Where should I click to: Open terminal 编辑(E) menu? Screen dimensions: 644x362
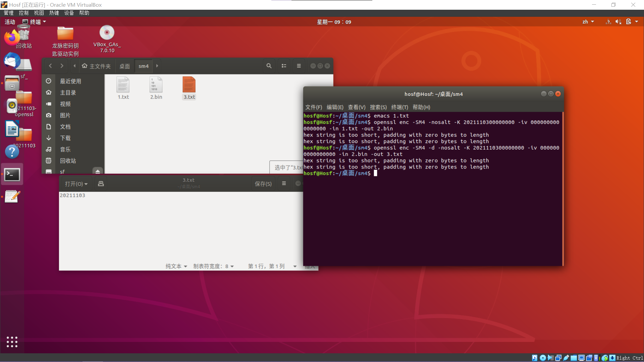click(335, 107)
